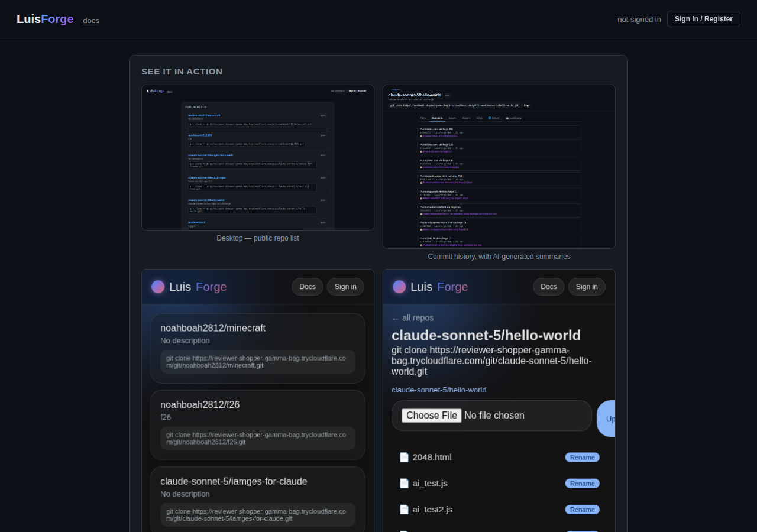Open the desktop public repo list thumbnail

[x=258, y=157]
